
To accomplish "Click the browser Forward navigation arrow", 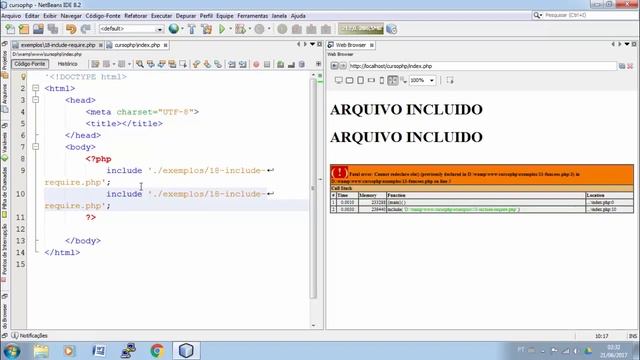I will (343, 66).
